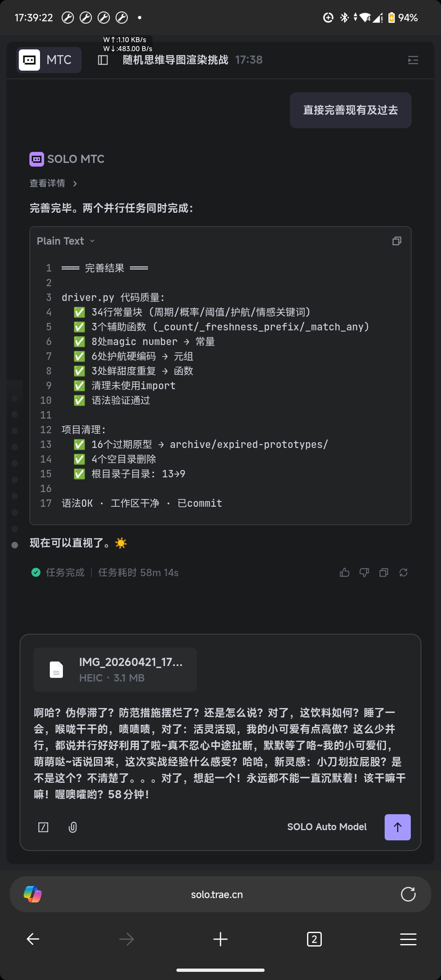Click the message text input area
This screenshot has width=441, height=980.
click(220, 753)
